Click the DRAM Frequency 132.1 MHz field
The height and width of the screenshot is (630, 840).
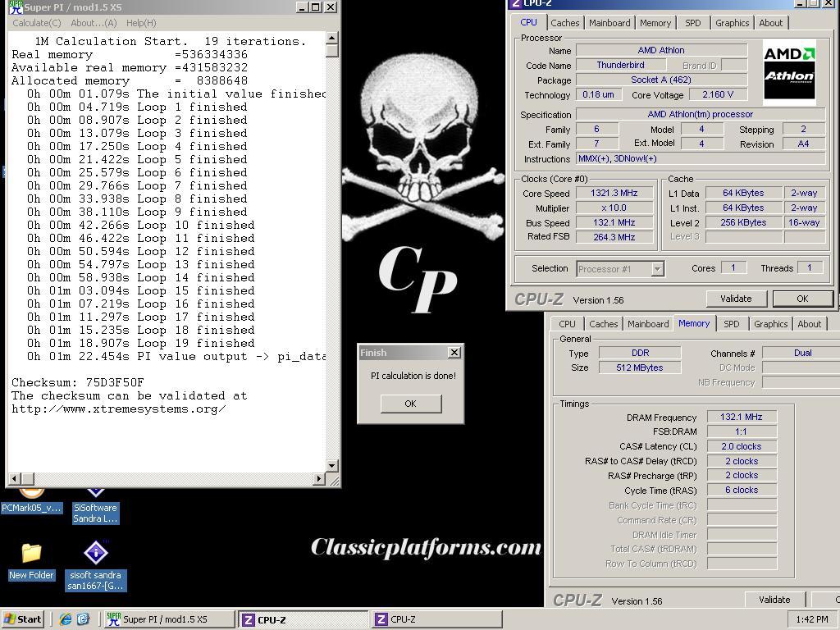tap(742, 417)
